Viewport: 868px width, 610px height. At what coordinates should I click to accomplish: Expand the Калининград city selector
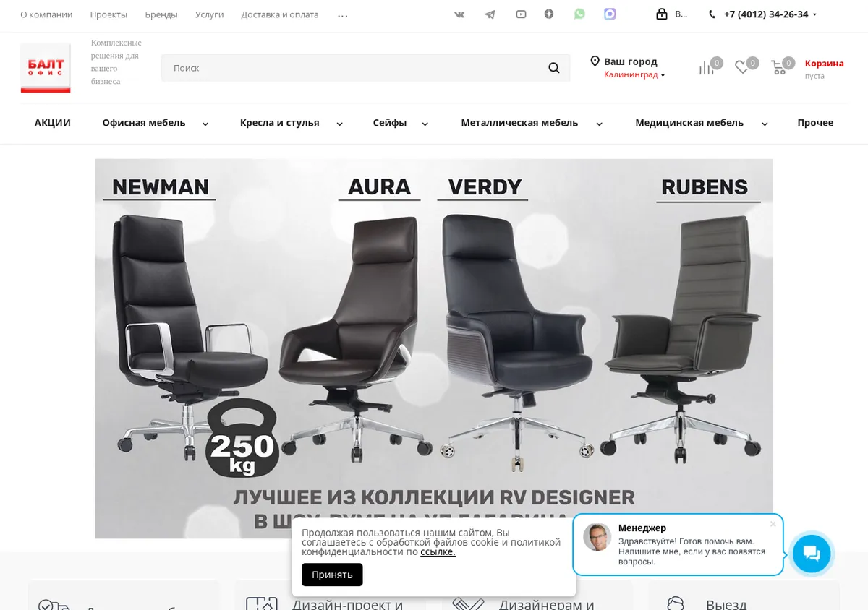click(634, 74)
